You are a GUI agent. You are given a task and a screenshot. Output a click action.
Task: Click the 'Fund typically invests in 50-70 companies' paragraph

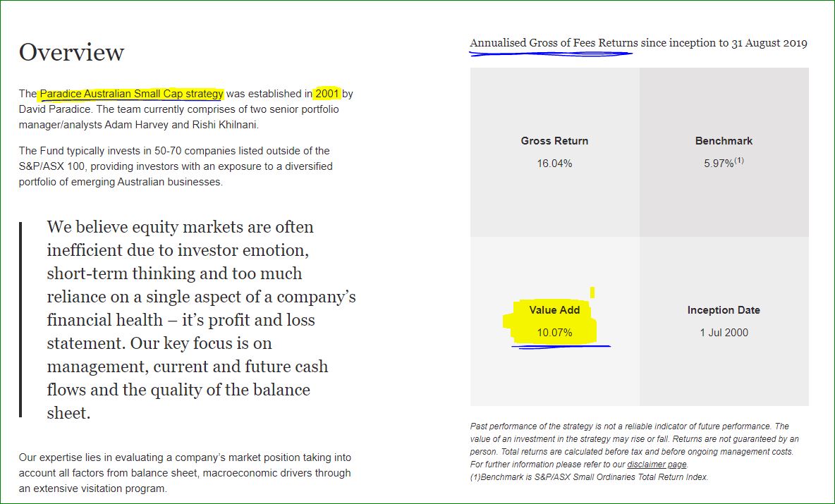pyautogui.click(x=176, y=166)
